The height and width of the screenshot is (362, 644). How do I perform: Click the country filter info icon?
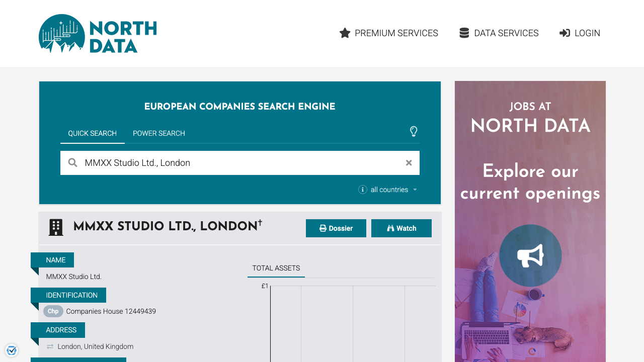click(362, 190)
